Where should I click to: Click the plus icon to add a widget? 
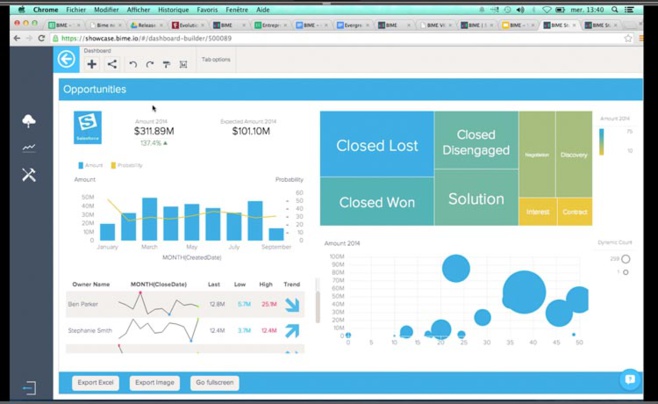(x=92, y=64)
